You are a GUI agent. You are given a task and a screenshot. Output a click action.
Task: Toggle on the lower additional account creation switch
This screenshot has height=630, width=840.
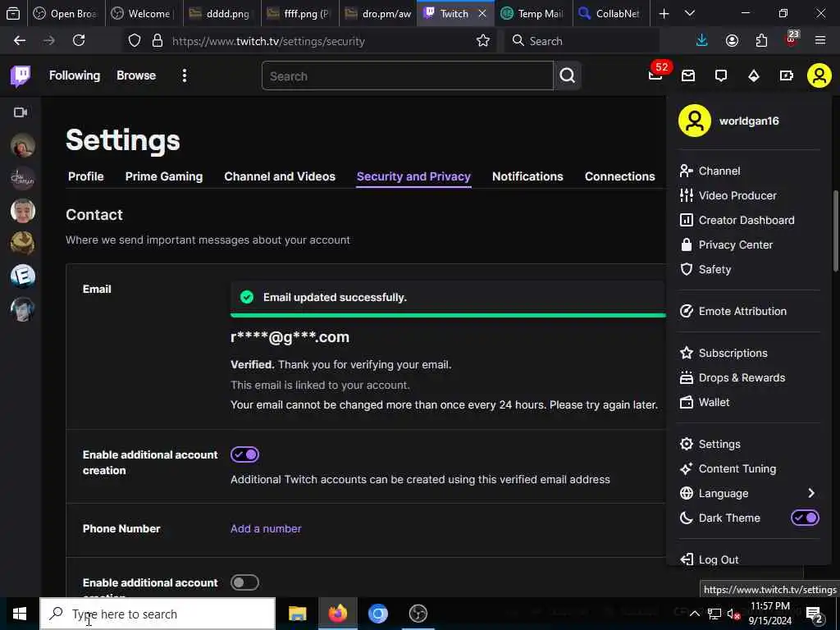point(244,582)
